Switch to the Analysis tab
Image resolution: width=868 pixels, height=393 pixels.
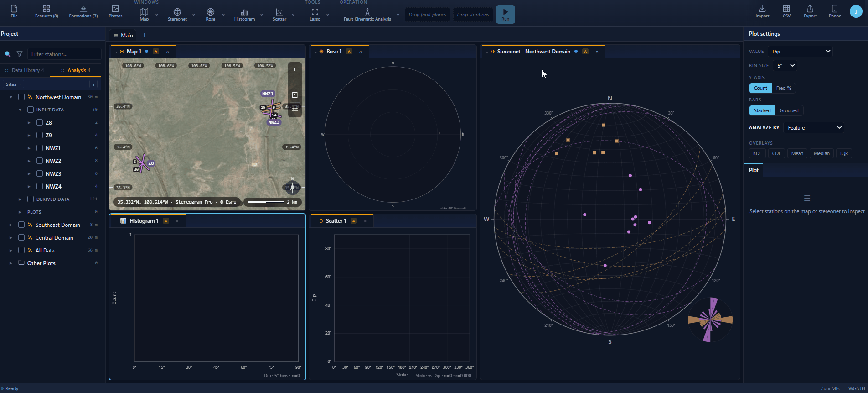(x=76, y=70)
